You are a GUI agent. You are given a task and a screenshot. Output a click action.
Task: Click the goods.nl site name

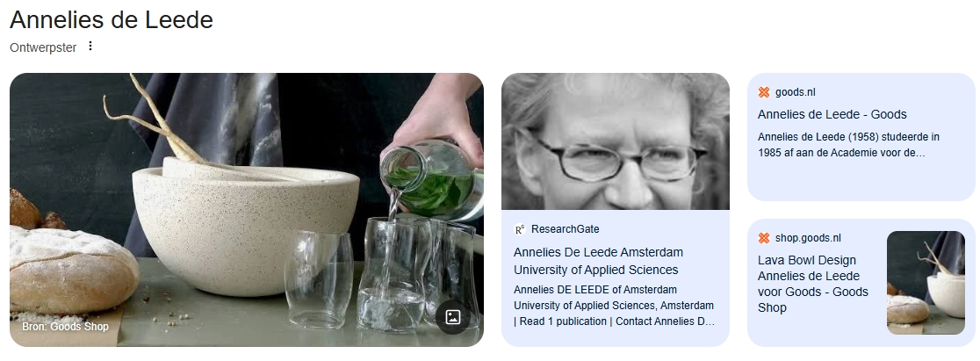tap(796, 92)
